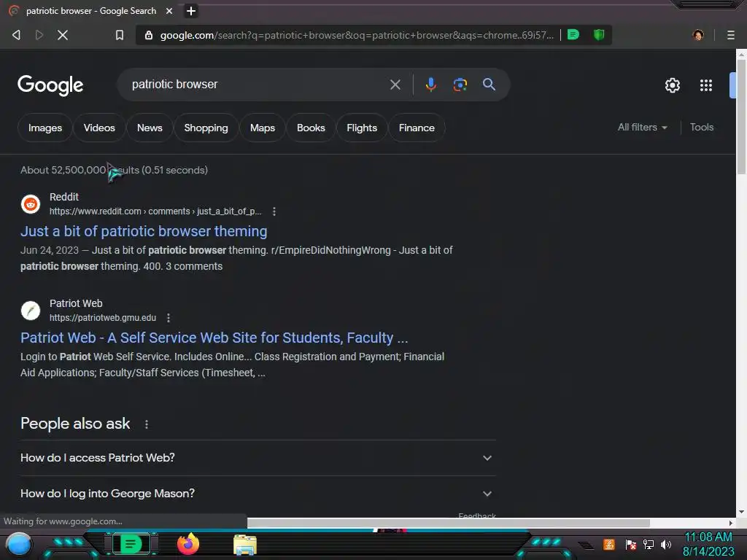Open File Explorer from the taskbar

click(x=245, y=545)
